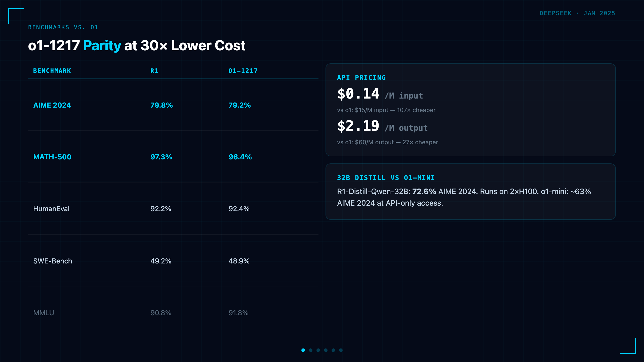Click the O1-1217 column header
This screenshot has height=362, width=644.
click(x=243, y=71)
